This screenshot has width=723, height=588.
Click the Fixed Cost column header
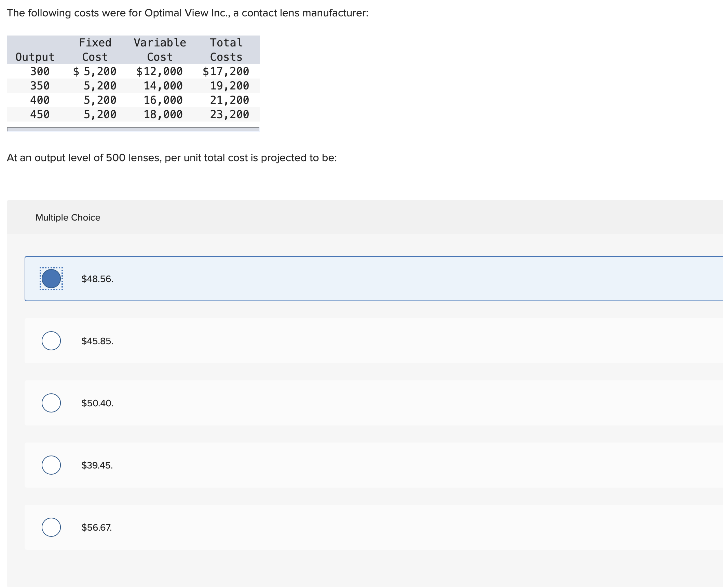pos(95,50)
